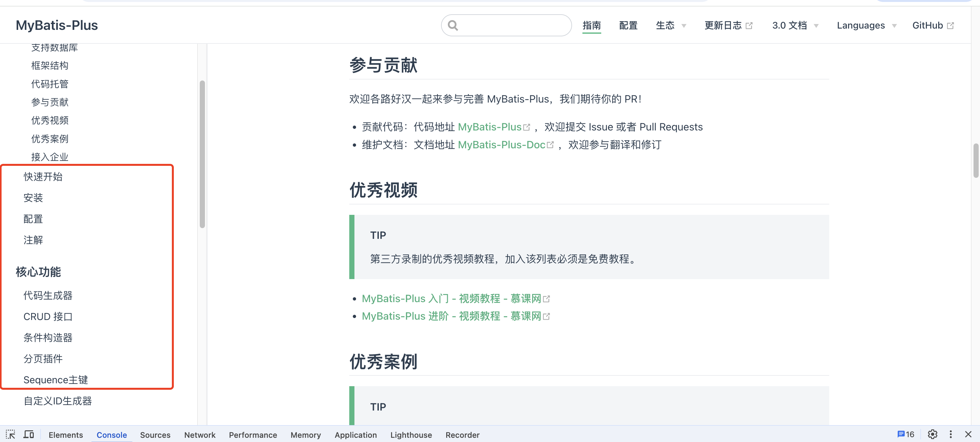Toggle the device toolbar icon
This screenshot has width=980, height=442.
(x=29, y=435)
